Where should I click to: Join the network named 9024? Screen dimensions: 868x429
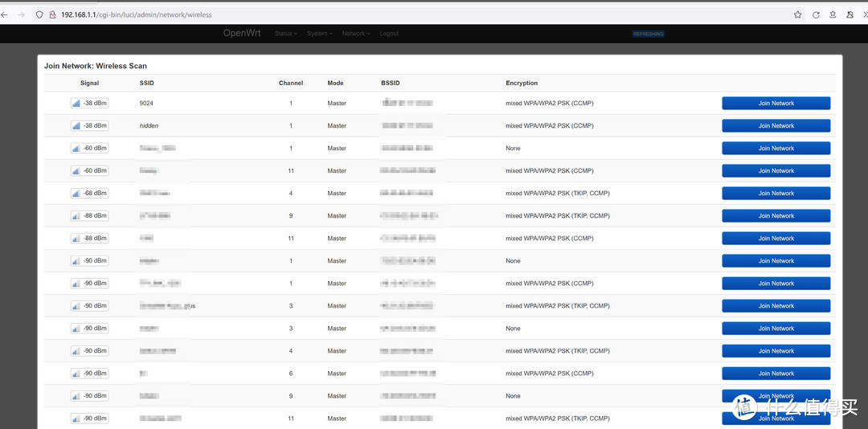pyautogui.click(x=776, y=104)
